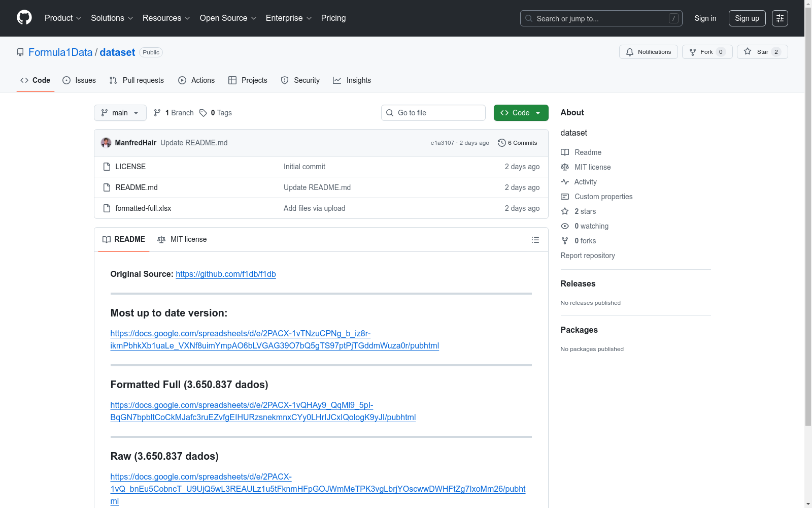Open the Issues tab

[79, 80]
